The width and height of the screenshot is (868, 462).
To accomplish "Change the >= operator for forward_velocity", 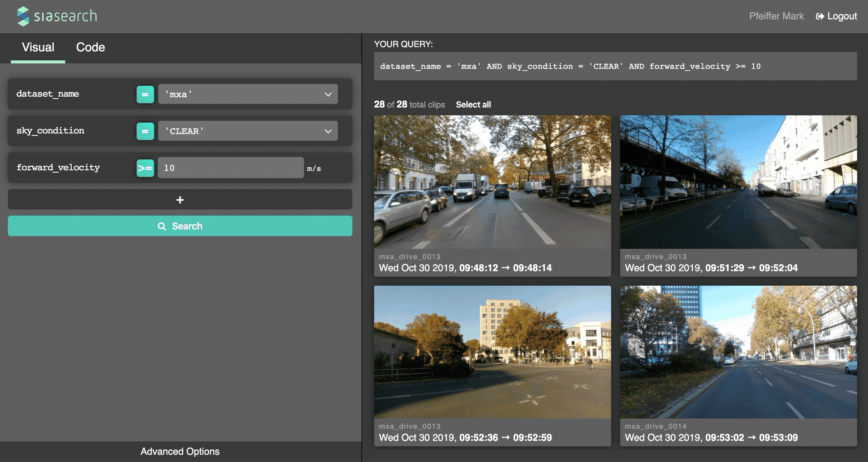I will coord(145,168).
